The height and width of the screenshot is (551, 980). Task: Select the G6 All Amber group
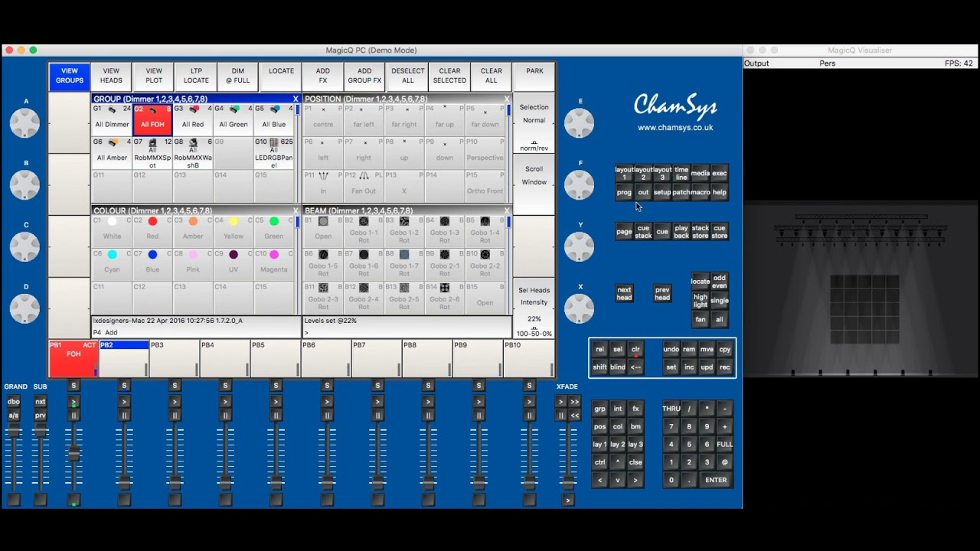tap(112, 153)
